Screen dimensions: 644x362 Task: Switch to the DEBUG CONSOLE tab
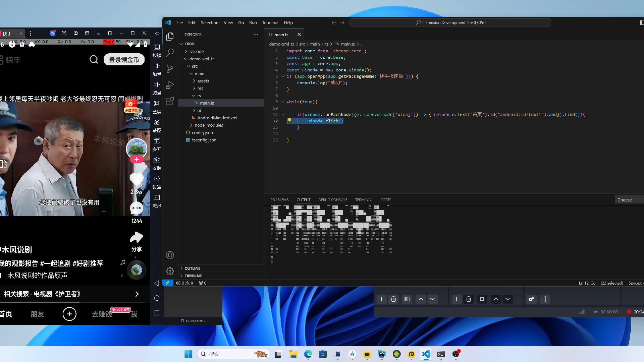coord(333,200)
